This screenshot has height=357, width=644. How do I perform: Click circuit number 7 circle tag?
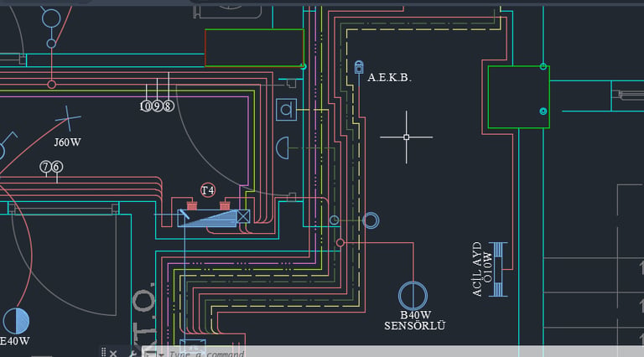[45, 167]
